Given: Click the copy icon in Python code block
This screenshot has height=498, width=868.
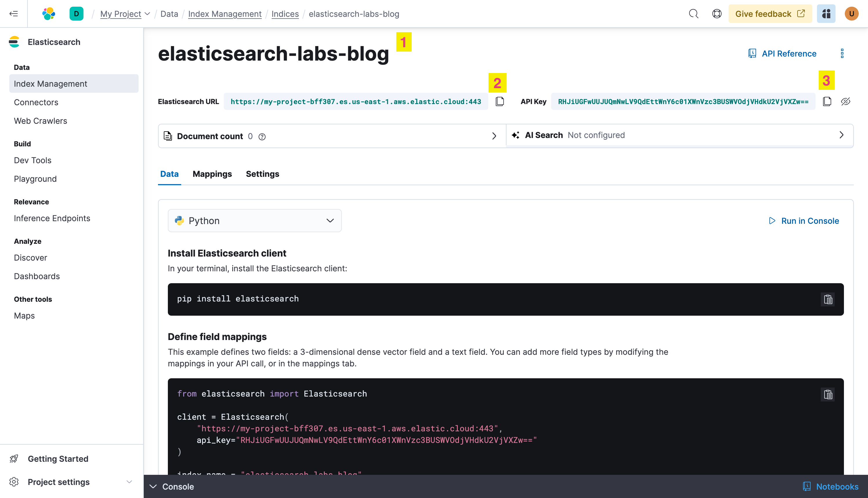Looking at the screenshot, I should point(828,394).
